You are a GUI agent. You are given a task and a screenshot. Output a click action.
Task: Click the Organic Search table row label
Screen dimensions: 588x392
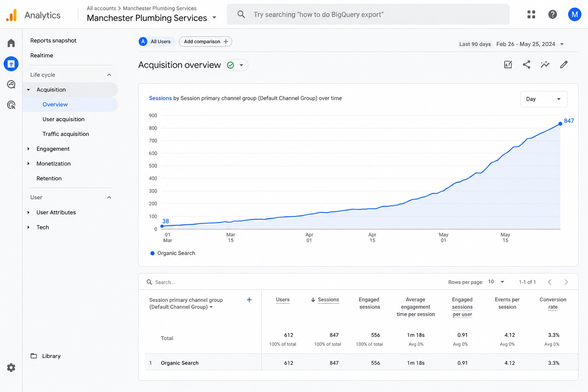[180, 363]
